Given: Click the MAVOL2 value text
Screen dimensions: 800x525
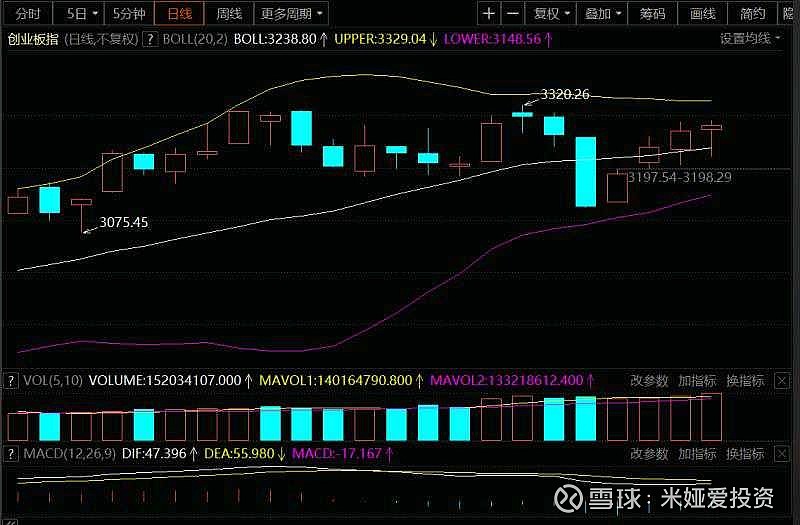Looking at the screenshot, I should (x=507, y=381).
